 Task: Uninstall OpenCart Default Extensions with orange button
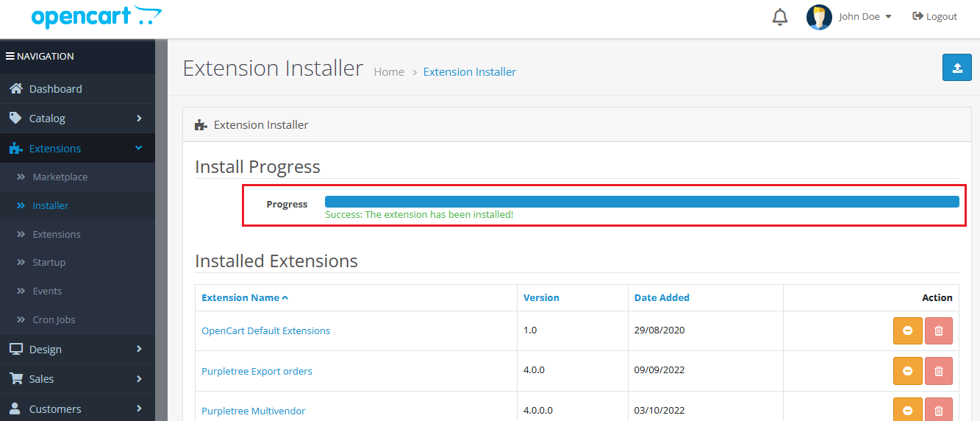pyautogui.click(x=907, y=331)
